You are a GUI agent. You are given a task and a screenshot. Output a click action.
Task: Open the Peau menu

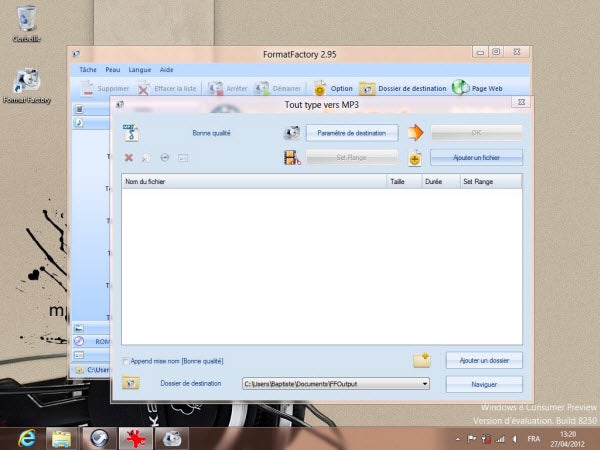112,70
